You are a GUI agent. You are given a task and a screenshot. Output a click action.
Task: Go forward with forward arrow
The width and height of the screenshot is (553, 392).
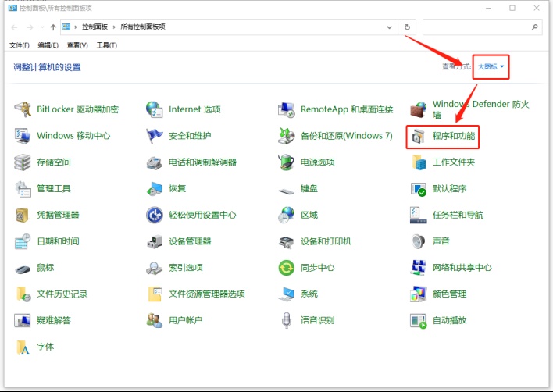(30, 27)
